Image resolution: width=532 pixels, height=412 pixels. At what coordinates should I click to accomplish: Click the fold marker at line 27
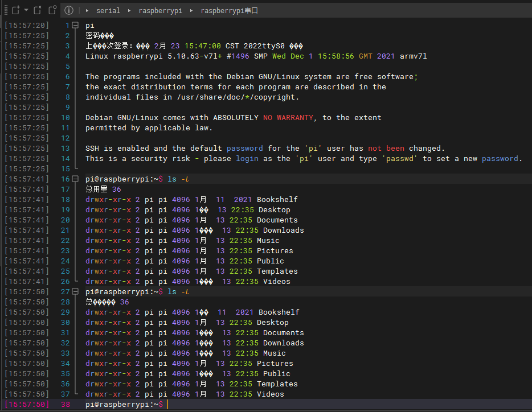76,291
